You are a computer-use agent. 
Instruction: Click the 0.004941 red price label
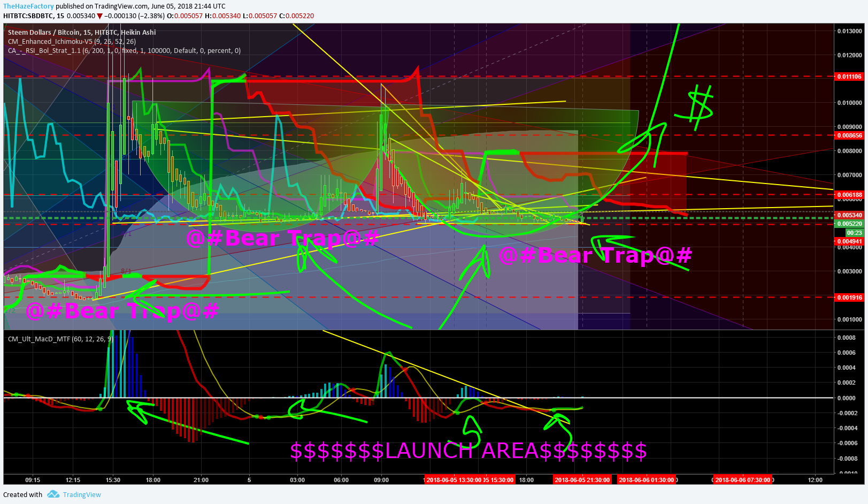849,241
